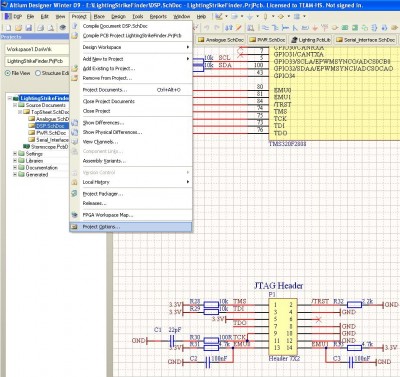
Task: Click the place sheet entry icon
Action: 355,28
